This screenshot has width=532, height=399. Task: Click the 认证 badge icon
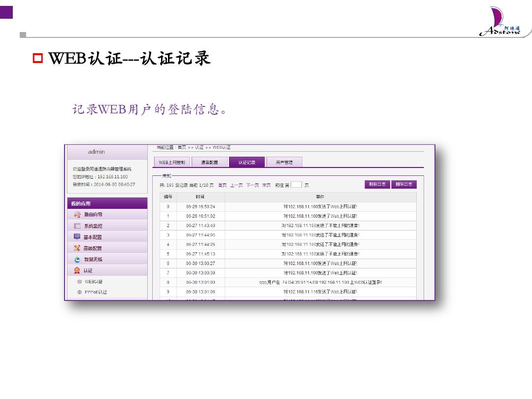pos(77,270)
